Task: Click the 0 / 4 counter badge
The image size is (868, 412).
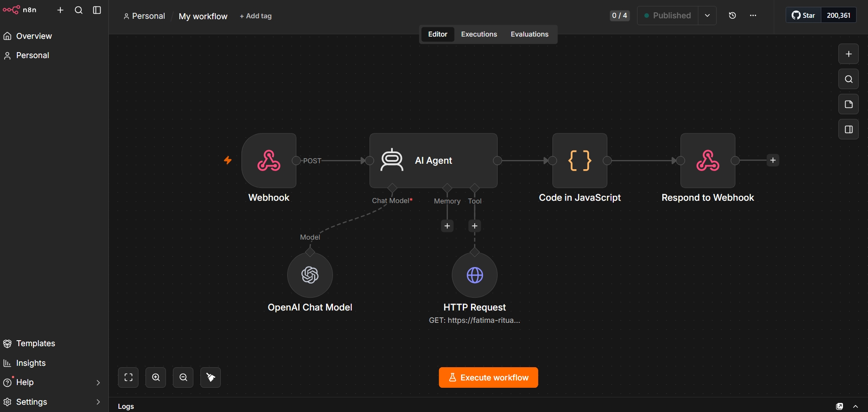Action: coord(620,16)
